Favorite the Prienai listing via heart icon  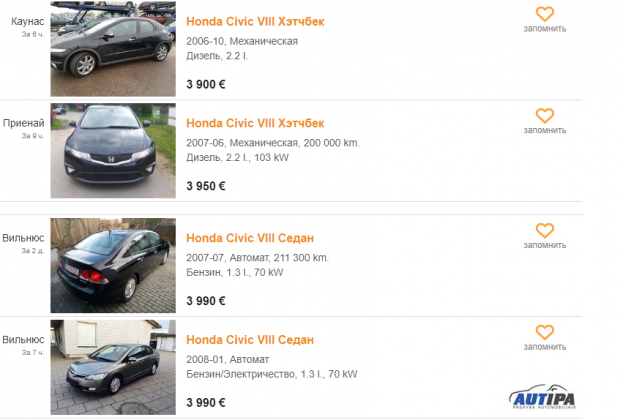pos(544,116)
